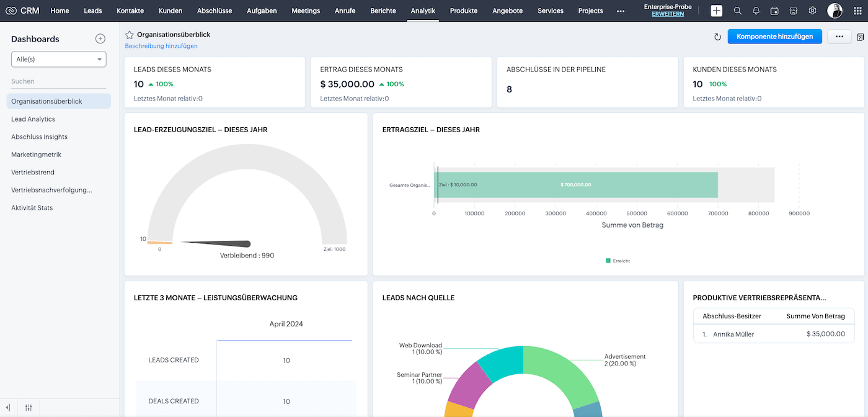Select the Analytik tab
Screen dimensions: 868x417
[x=423, y=11]
